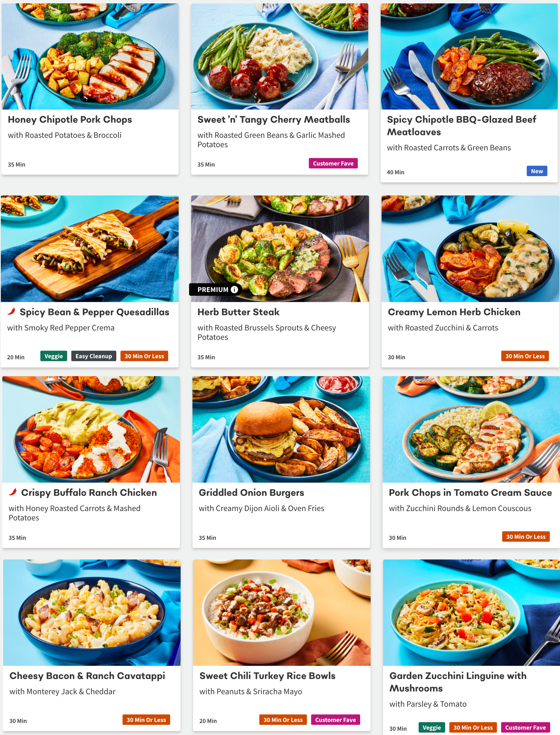Click Customer Fave tag on Turkey Rice Bowls
The width and height of the screenshot is (560, 735).
pyautogui.click(x=335, y=720)
